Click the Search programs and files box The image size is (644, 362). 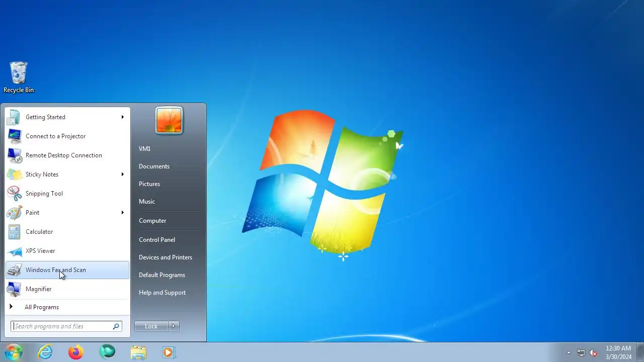(x=66, y=326)
